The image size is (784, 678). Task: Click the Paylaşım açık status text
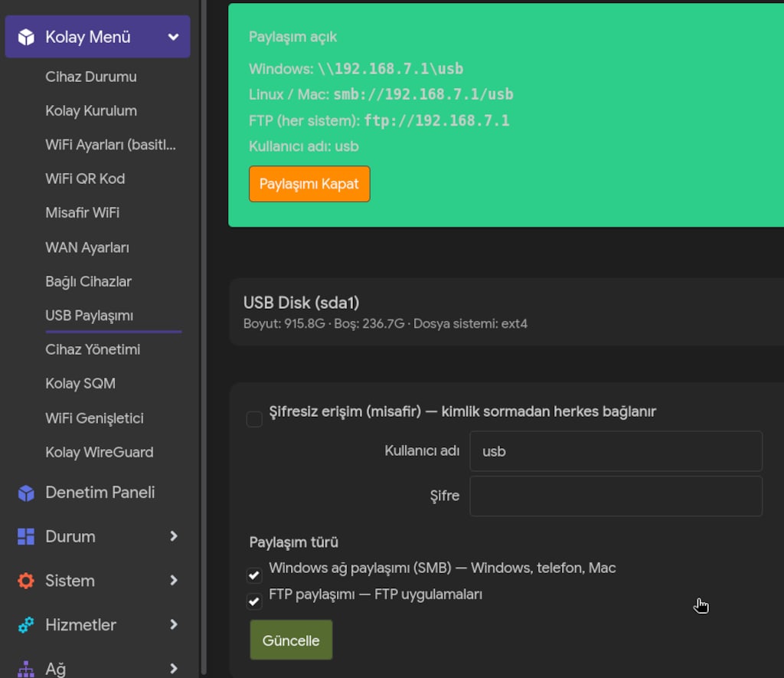pos(292,37)
